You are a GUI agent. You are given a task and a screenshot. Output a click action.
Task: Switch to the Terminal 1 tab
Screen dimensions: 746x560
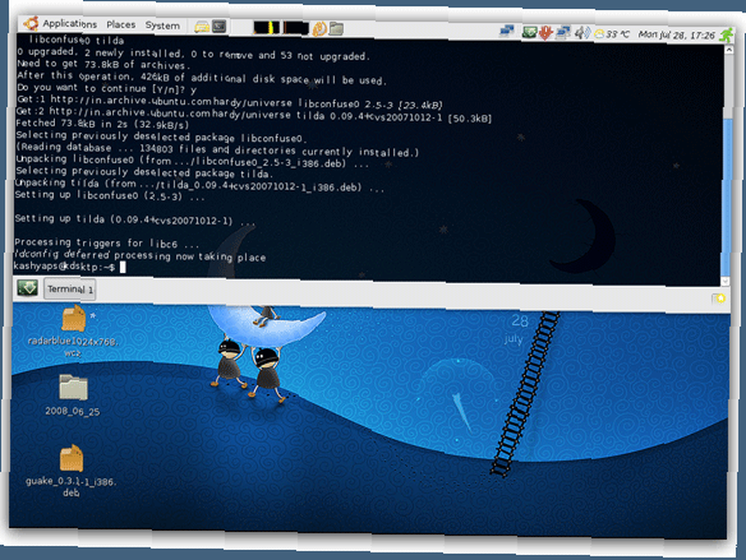(70, 289)
